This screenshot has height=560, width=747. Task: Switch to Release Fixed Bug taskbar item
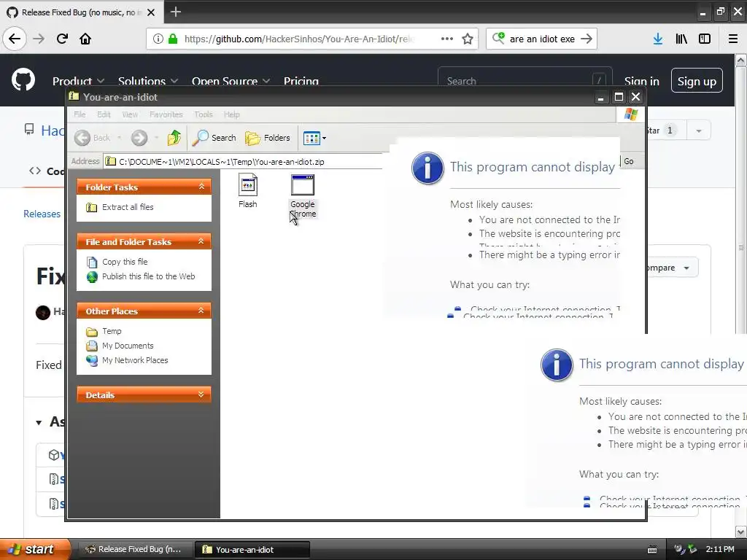[x=136, y=549]
